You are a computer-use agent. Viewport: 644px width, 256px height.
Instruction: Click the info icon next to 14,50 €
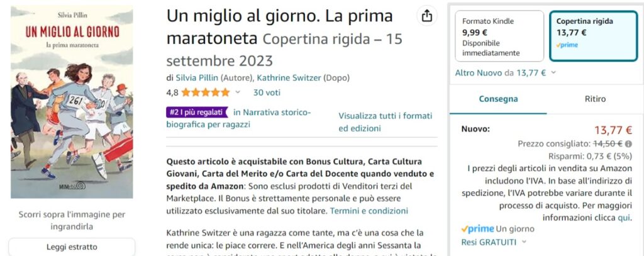pos(628,144)
